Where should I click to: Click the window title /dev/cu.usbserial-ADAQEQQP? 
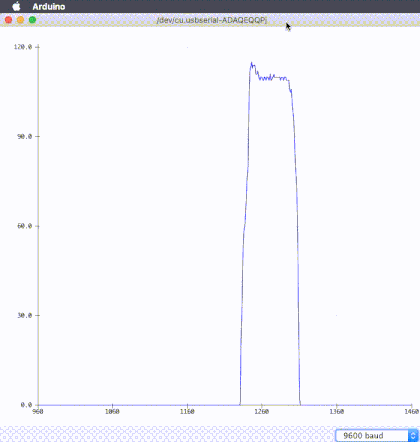pyautogui.click(x=212, y=20)
